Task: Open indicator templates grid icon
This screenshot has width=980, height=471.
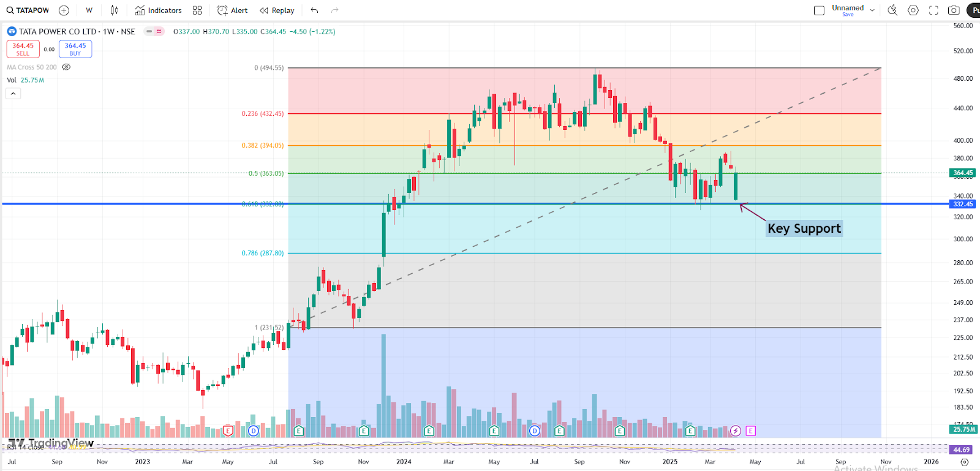Action: (x=197, y=10)
